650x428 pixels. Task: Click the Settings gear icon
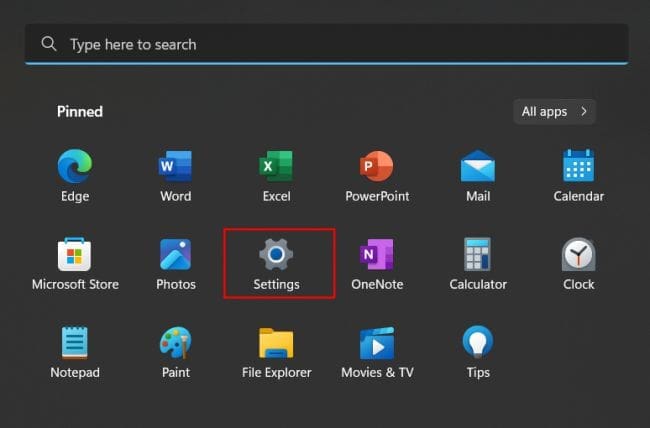click(276, 254)
